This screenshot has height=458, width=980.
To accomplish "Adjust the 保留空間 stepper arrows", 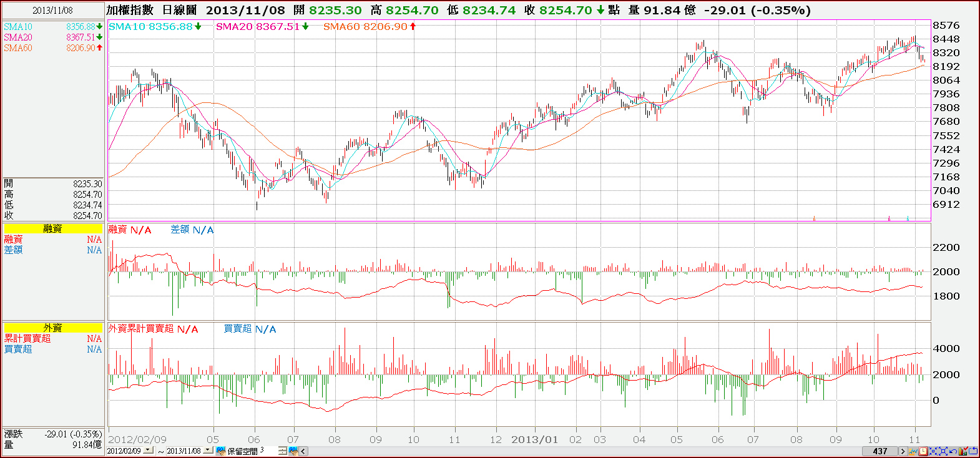I will click(283, 451).
